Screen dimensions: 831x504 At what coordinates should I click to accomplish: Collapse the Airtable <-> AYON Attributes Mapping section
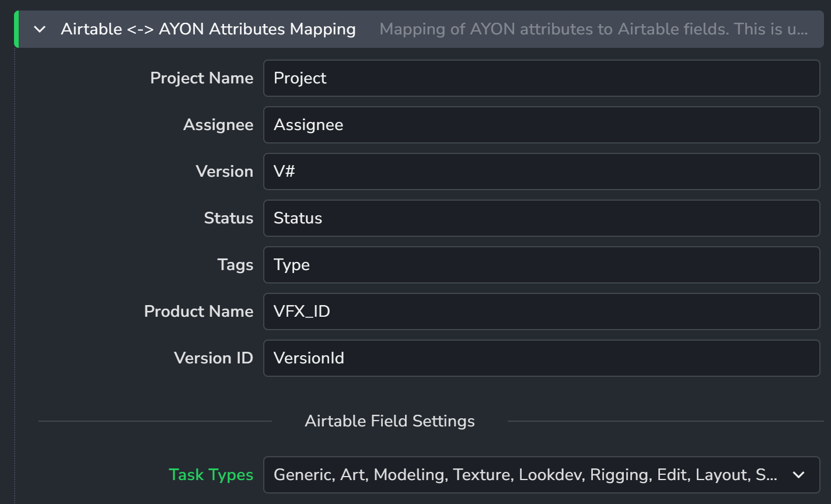click(40, 29)
